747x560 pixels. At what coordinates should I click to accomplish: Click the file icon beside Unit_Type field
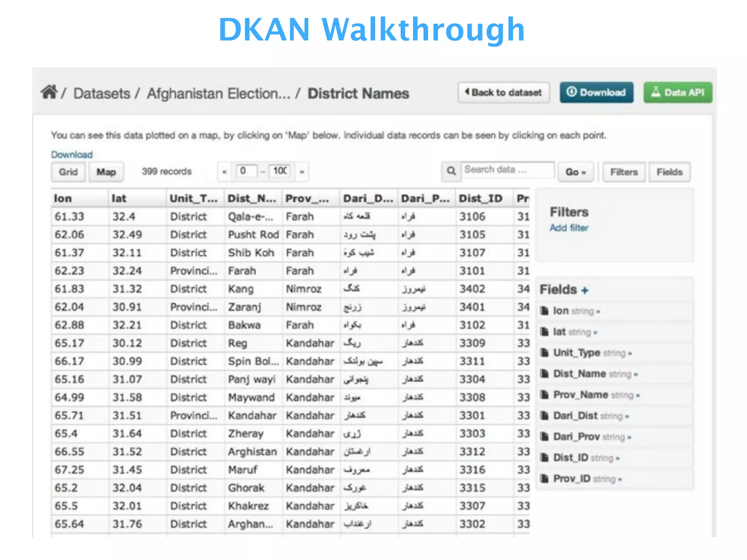click(544, 353)
